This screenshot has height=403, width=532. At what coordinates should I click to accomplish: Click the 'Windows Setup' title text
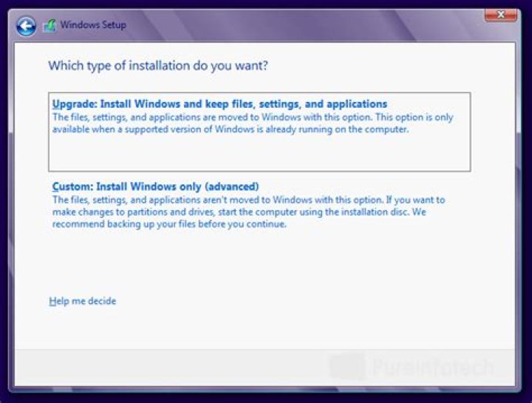click(x=93, y=25)
